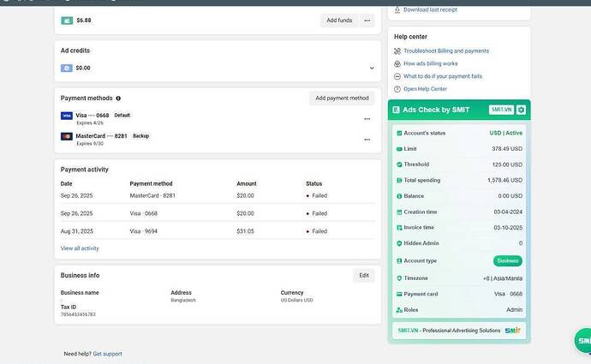Open options menu for MasterCard 8281
Image resolution: width=591 pixels, height=364 pixels.
click(x=367, y=140)
